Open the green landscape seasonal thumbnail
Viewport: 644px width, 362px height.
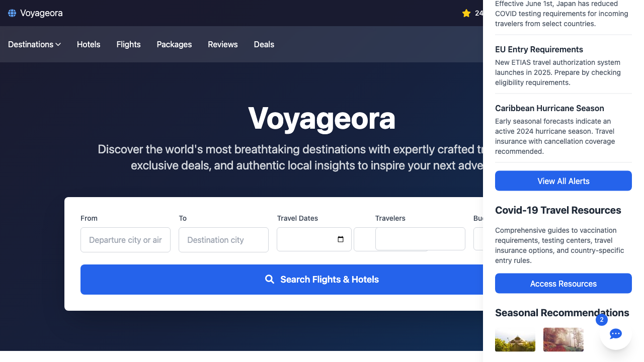[x=515, y=340]
